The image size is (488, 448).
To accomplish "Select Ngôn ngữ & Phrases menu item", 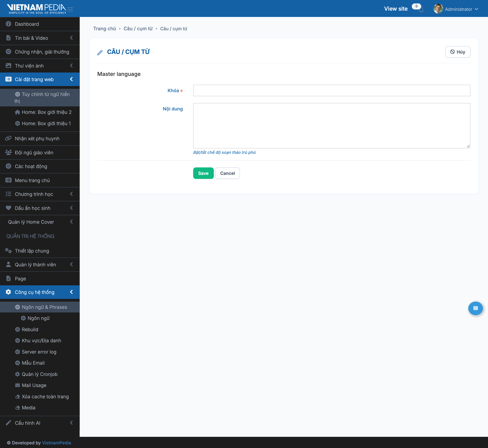I will point(40,307).
